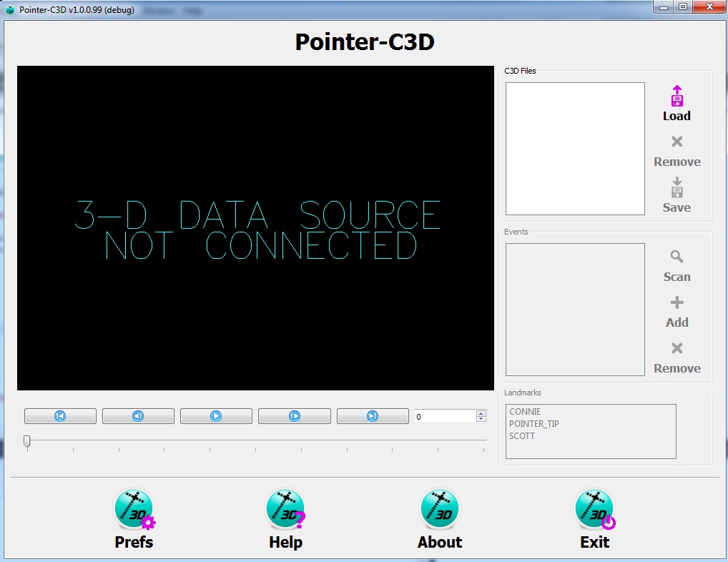Click the frame number field
The image size is (728, 562).
(x=445, y=416)
